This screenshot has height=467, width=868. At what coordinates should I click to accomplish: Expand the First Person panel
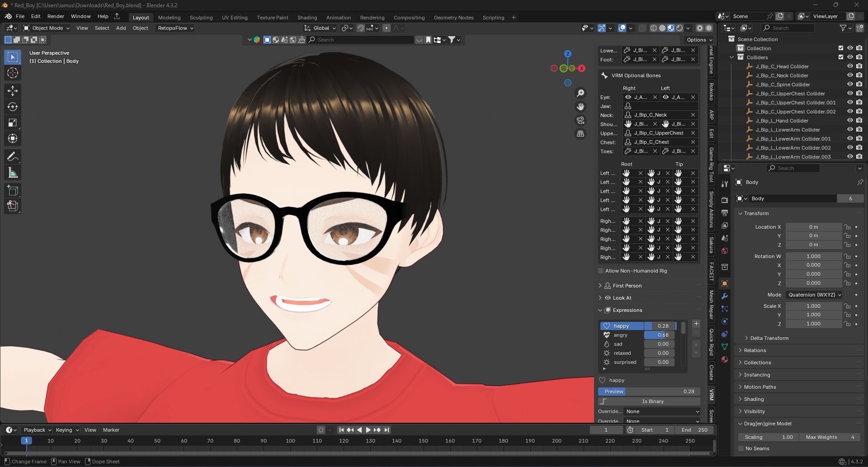(x=627, y=286)
